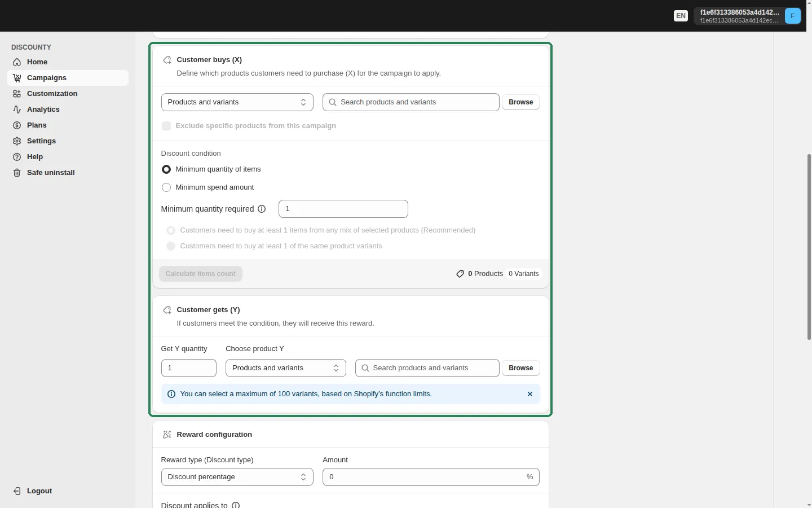
Task: Browse products for Customer gets section
Action: coord(521,368)
